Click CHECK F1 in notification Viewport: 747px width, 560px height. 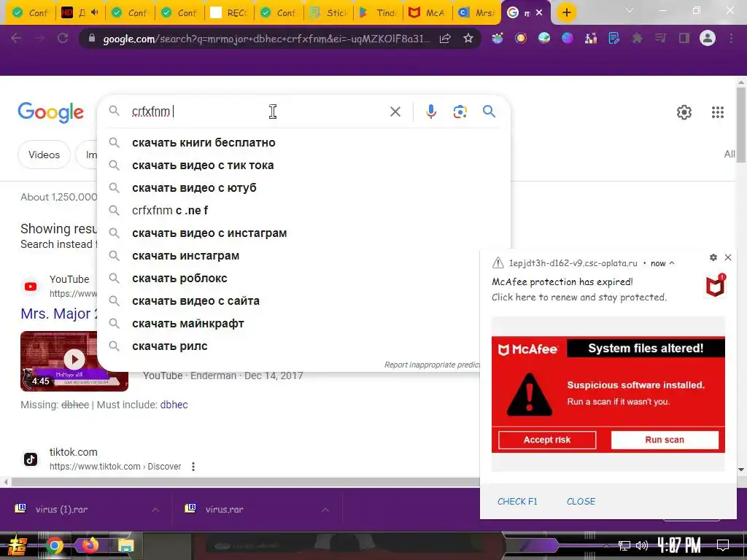pos(517,502)
